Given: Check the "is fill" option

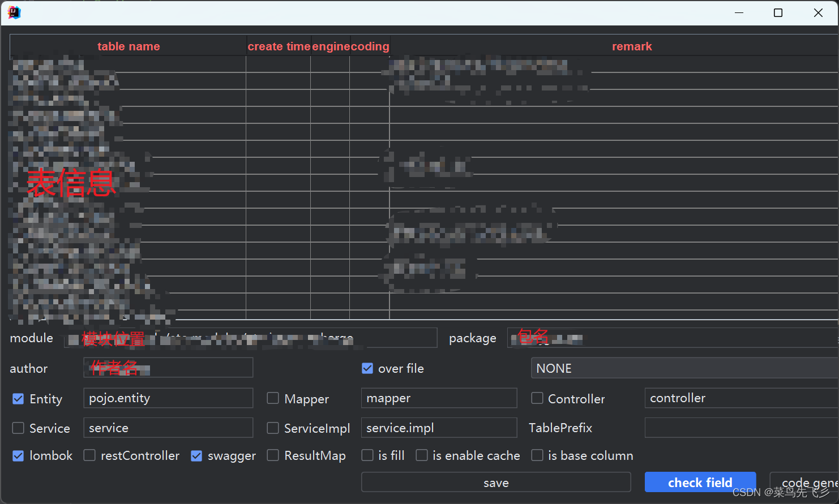Looking at the screenshot, I should [x=367, y=455].
